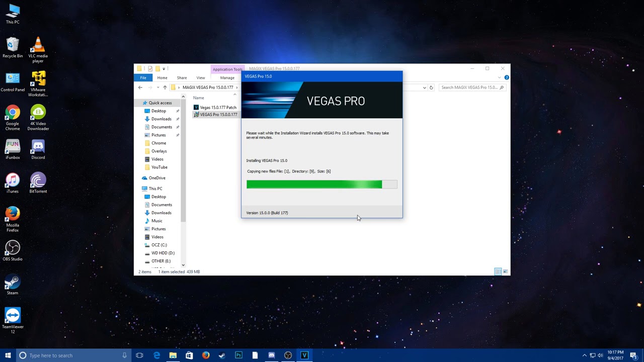
Task: Expand the ribbon with the chevron
Action: [x=499, y=77]
